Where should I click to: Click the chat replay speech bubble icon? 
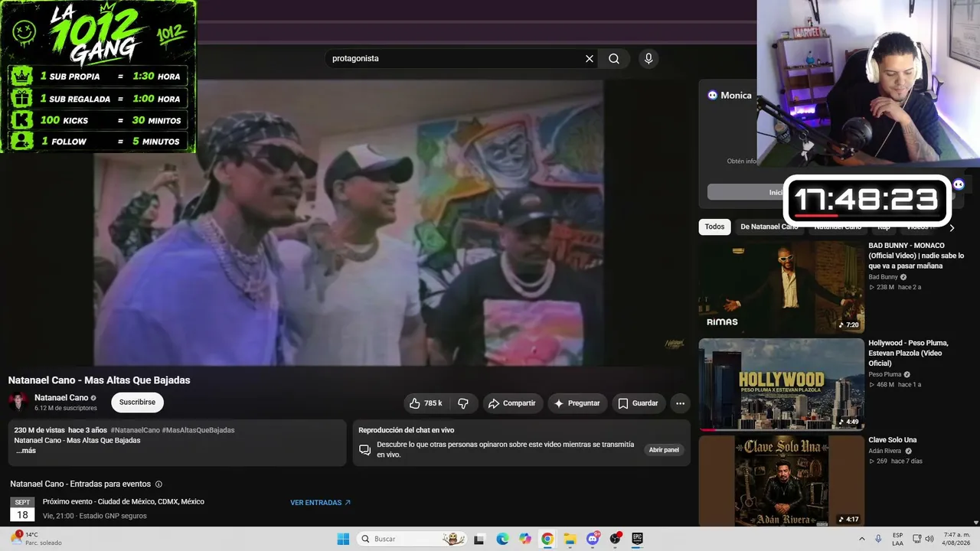(364, 450)
